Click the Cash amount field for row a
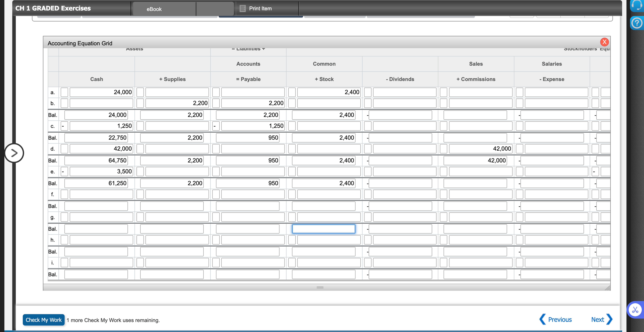Viewport: 644px width, 332px height. tap(101, 92)
